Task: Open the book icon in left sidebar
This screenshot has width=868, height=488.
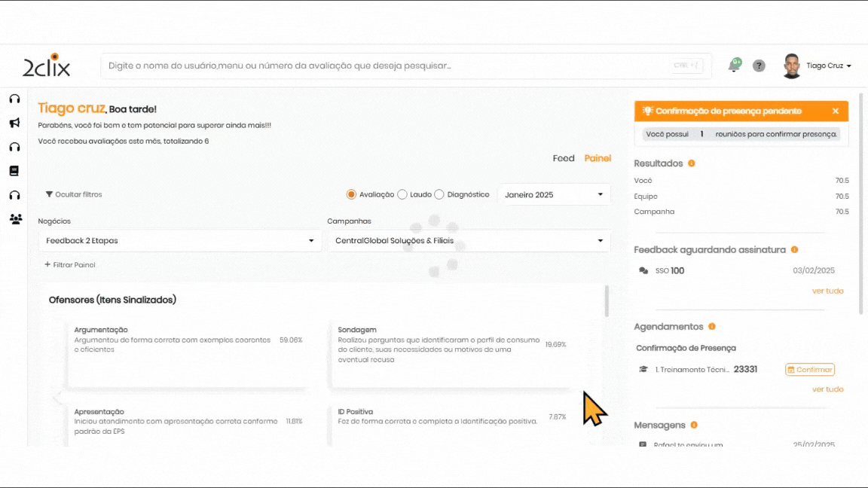Action: pyautogui.click(x=14, y=171)
